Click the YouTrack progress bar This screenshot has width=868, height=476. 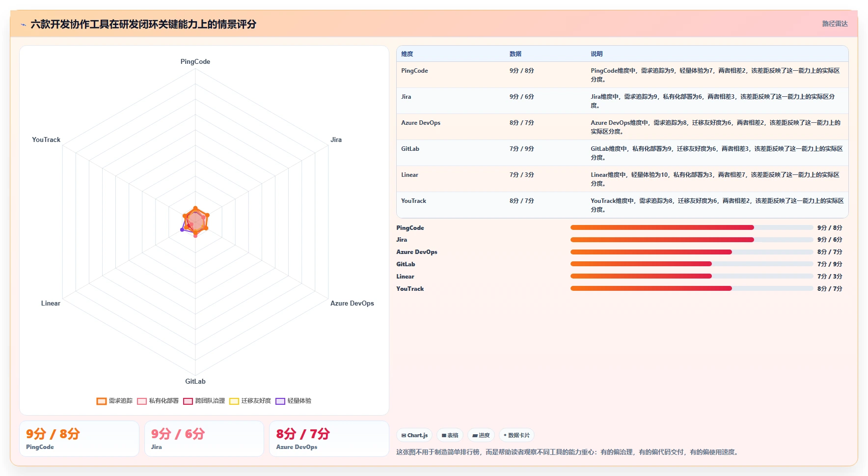(x=691, y=288)
